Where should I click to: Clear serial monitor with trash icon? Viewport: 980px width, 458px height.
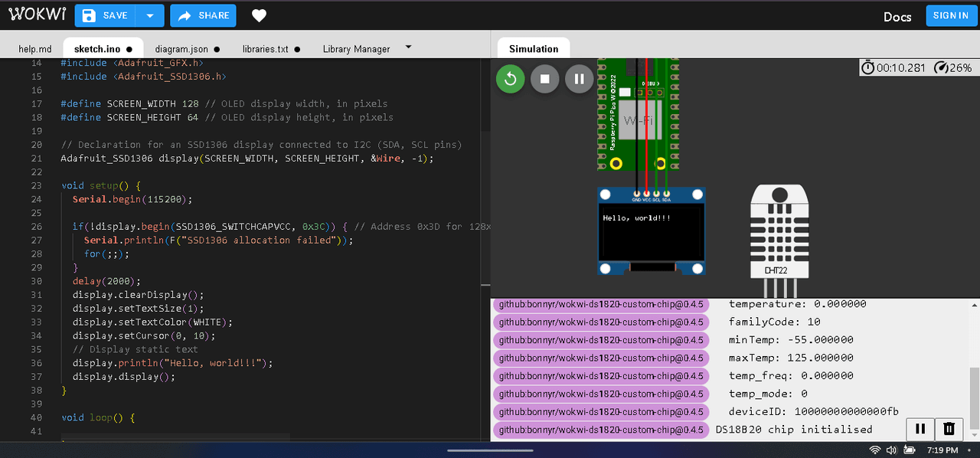(949, 429)
